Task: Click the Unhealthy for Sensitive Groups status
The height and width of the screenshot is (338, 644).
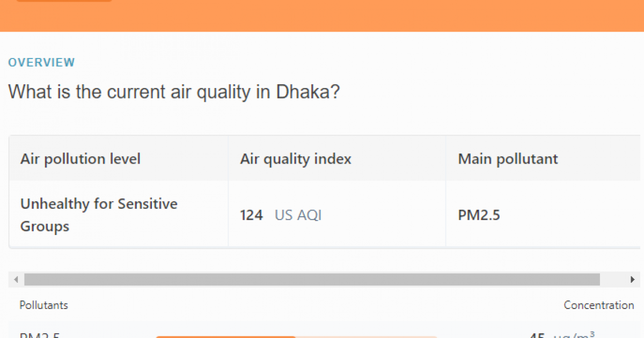Action: pyautogui.click(x=99, y=215)
